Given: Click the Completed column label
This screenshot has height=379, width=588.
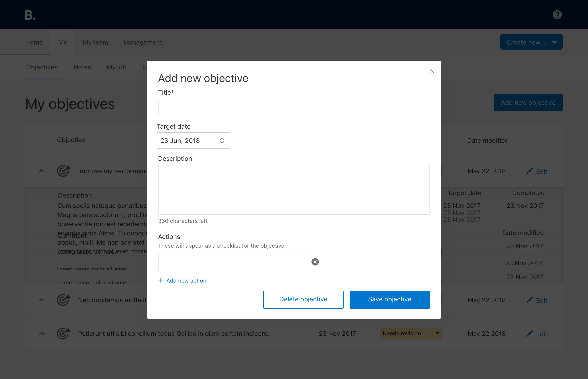Looking at the screenshot, I should tap(528, 193).
